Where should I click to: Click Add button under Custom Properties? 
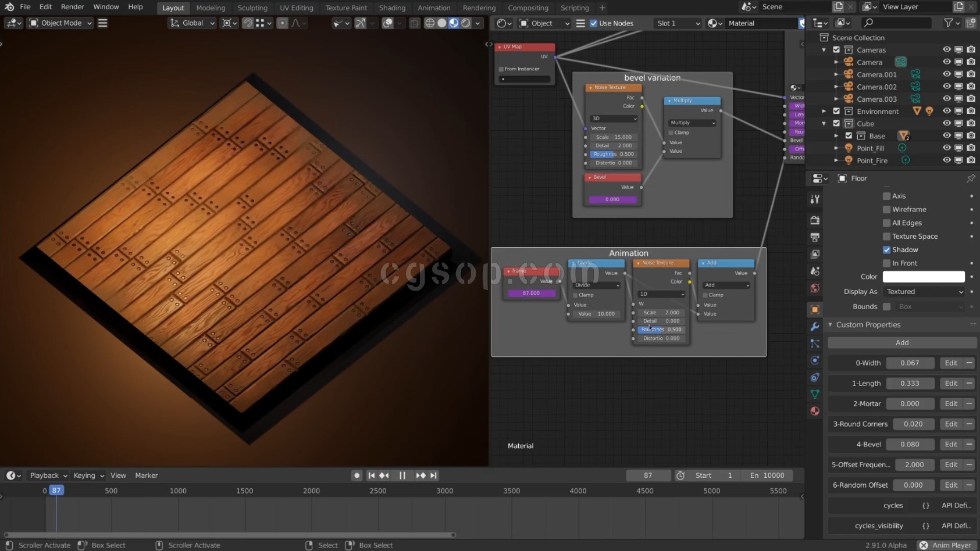pyautogui.click(x=901, y=343)
